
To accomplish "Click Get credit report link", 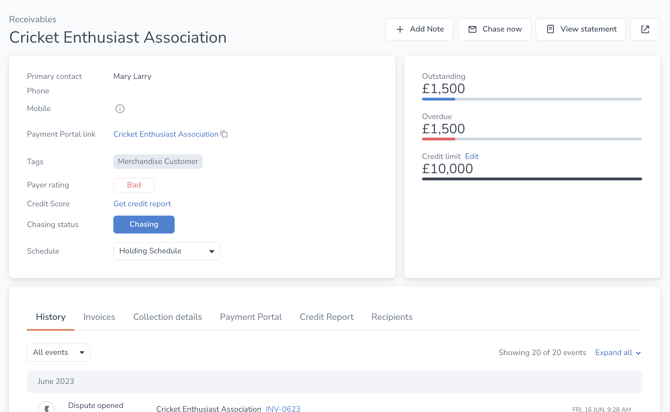I will 142,204.
